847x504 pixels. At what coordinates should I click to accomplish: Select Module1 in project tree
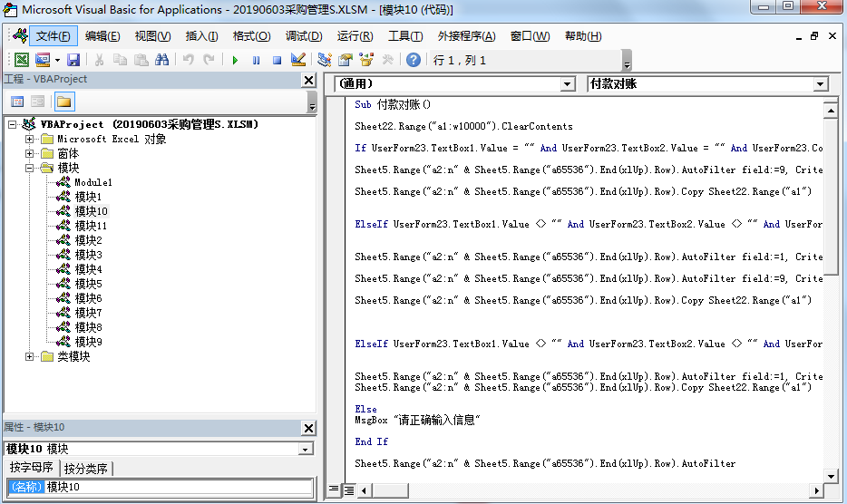(x=92, y=182)
